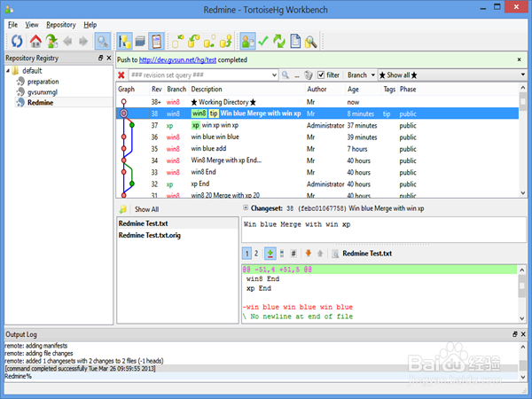Image resolution: width=532 pixels, height=399 pixels.
Task: Refresh the current repository
Action: (x=17, y=42)
